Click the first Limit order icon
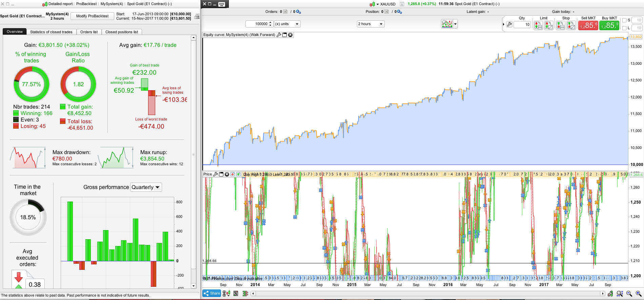The width and height of the screenshot is (644, 300). click(538, 25)
